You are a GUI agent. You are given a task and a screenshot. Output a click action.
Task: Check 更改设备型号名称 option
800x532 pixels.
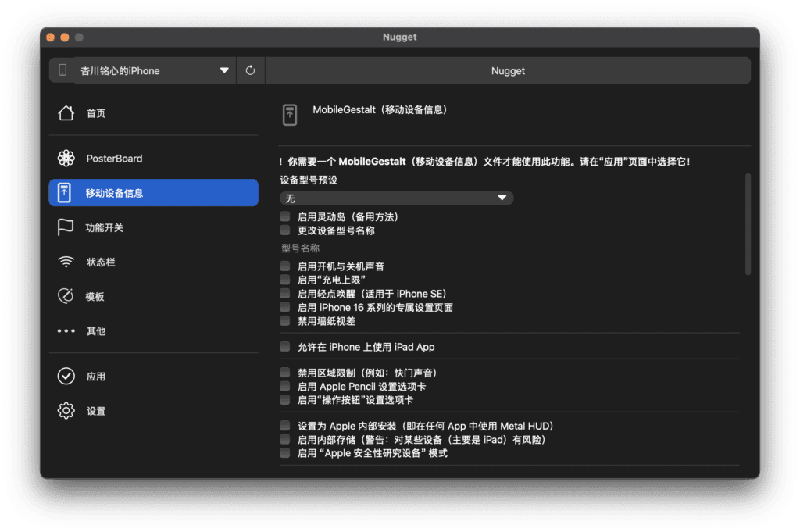click(285, 230)
